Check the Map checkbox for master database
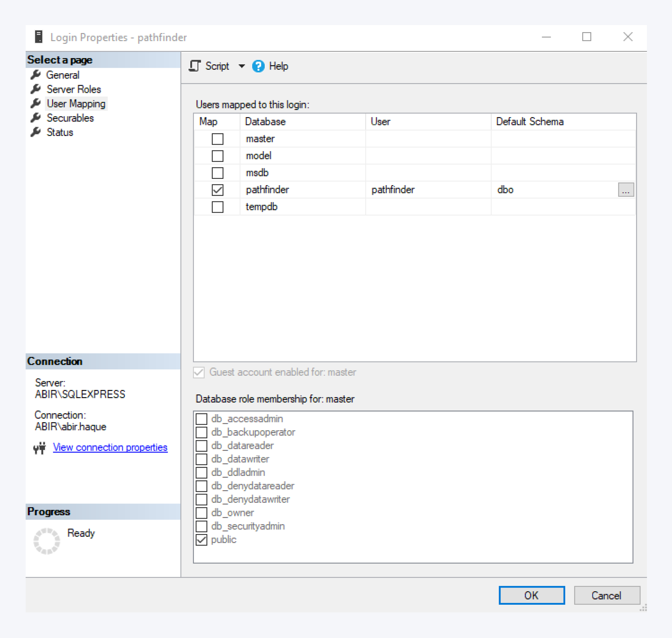672x638 pixels. click(x=217, y=139)
